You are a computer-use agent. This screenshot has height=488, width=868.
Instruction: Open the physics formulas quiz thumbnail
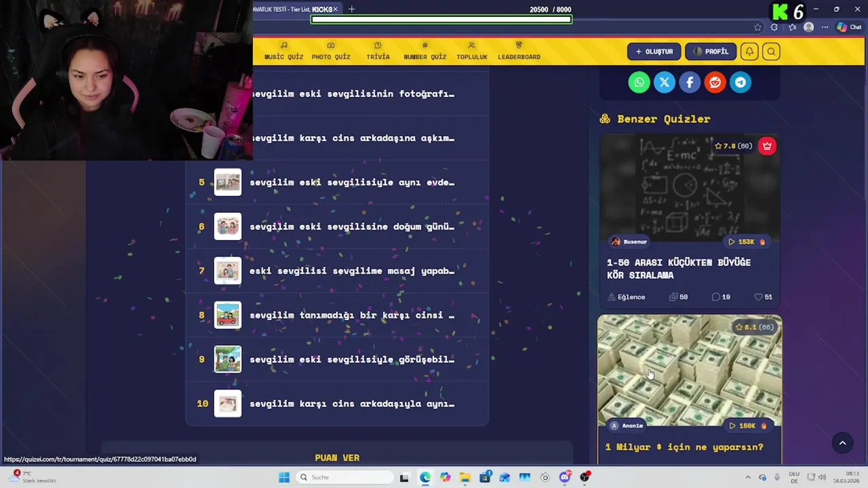[690, 186]
